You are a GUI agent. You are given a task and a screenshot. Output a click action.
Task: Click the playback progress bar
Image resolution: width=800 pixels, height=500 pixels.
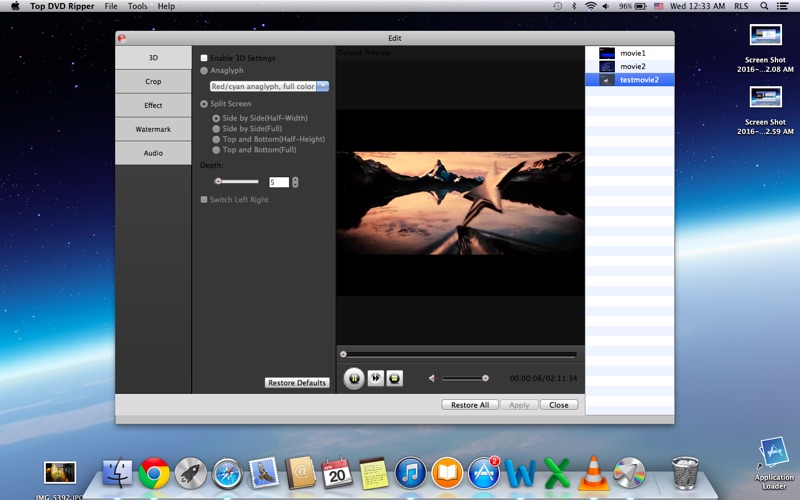coord(460,354)
